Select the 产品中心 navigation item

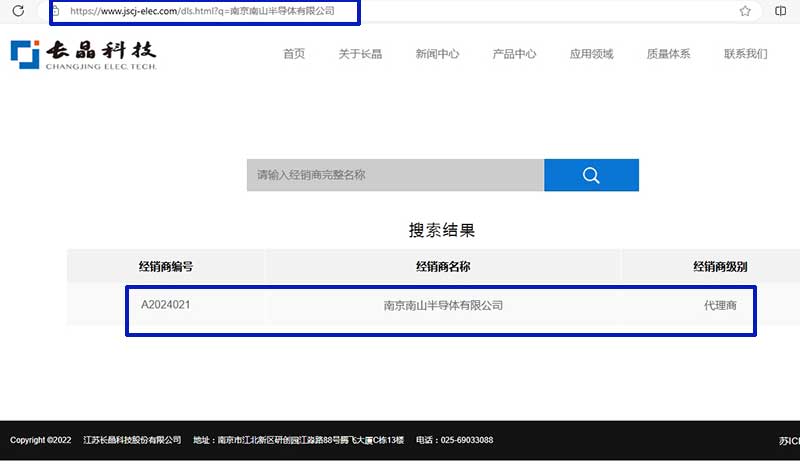(x=514, y=54)
